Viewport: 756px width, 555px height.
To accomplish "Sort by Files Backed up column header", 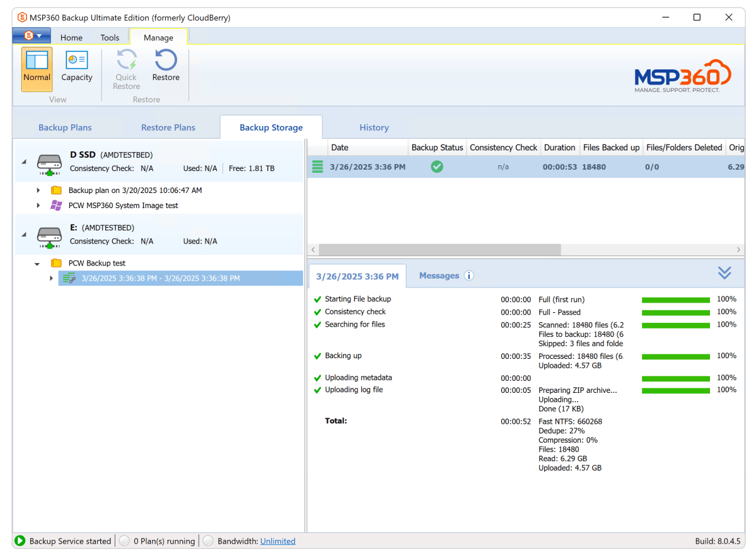I will point(612,148).
